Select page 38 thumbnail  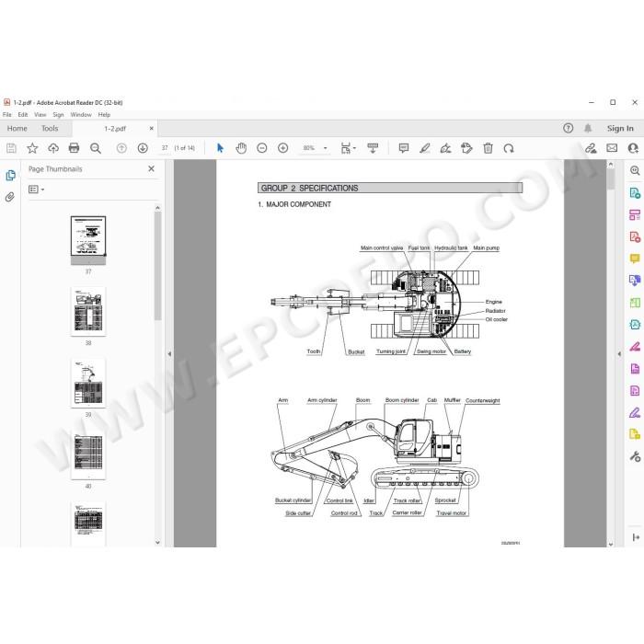[x=88, y=311]
